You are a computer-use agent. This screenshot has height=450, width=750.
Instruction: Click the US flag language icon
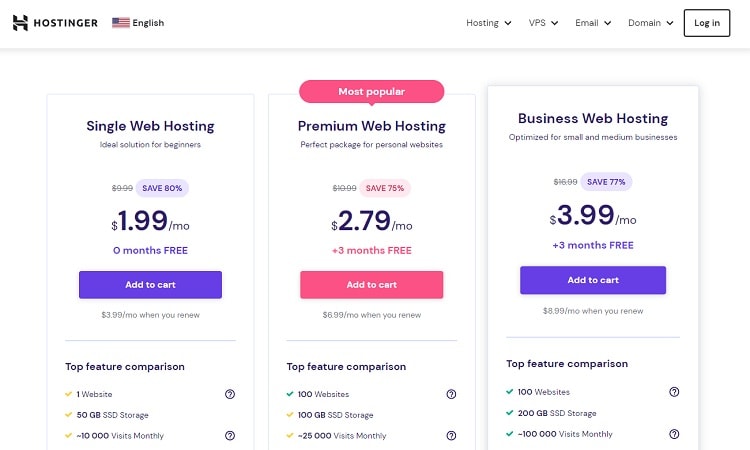point(121,22)
